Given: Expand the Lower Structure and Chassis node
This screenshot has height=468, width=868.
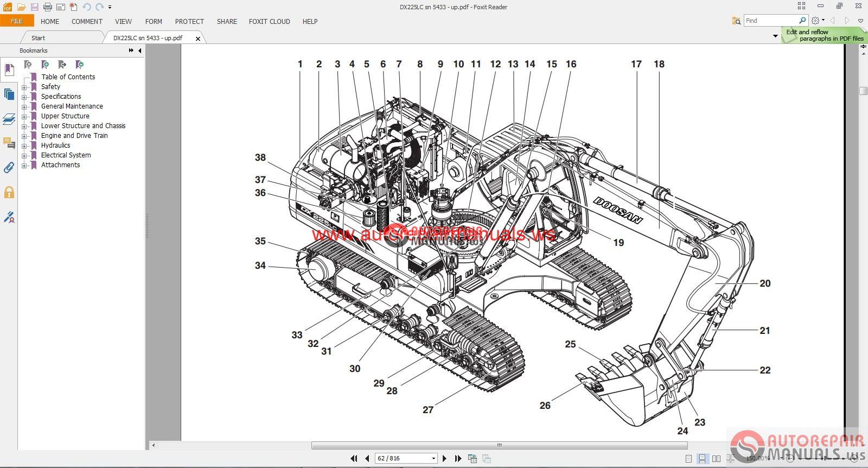Looking at the screenshot, I should click(24, 127).
